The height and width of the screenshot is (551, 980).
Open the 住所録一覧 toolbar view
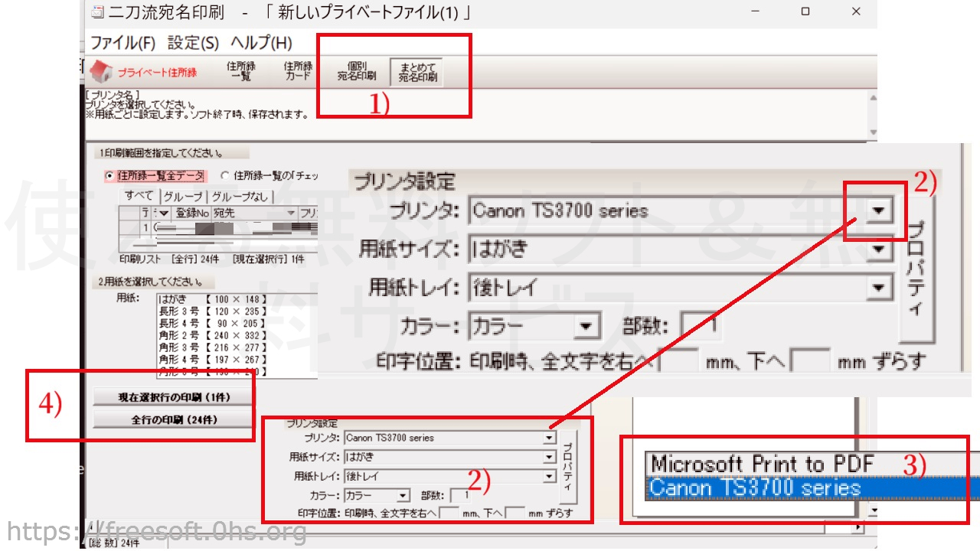tap(241, 71)
